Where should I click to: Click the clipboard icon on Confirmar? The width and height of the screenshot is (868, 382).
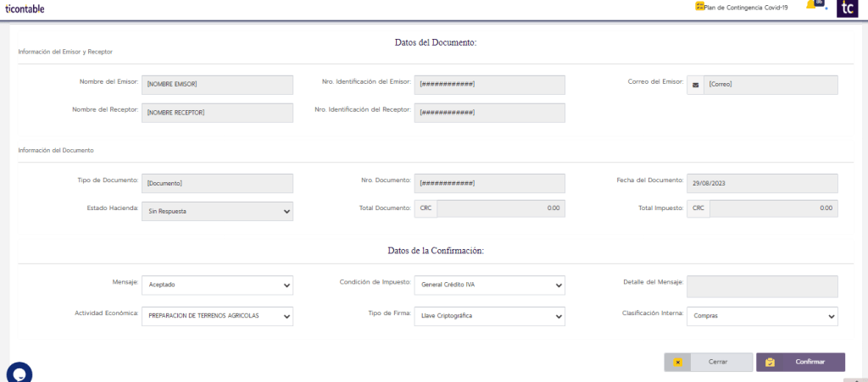click(x=770, y=363)
